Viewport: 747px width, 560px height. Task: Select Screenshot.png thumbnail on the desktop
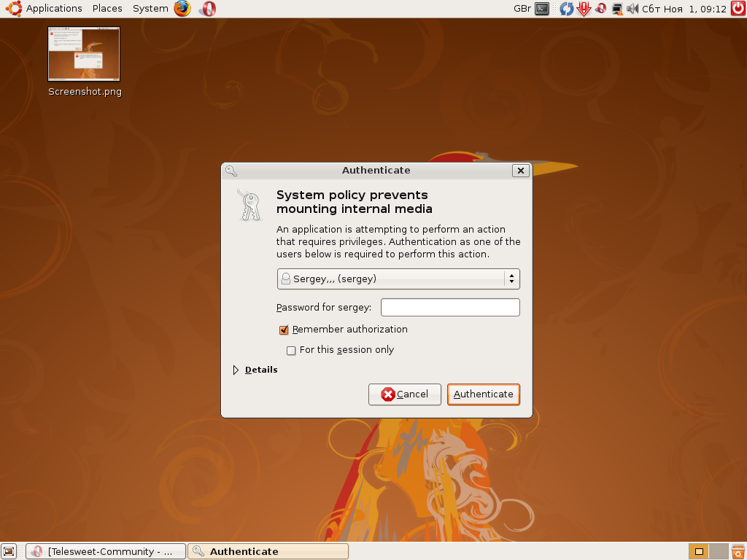pos(84,54)
